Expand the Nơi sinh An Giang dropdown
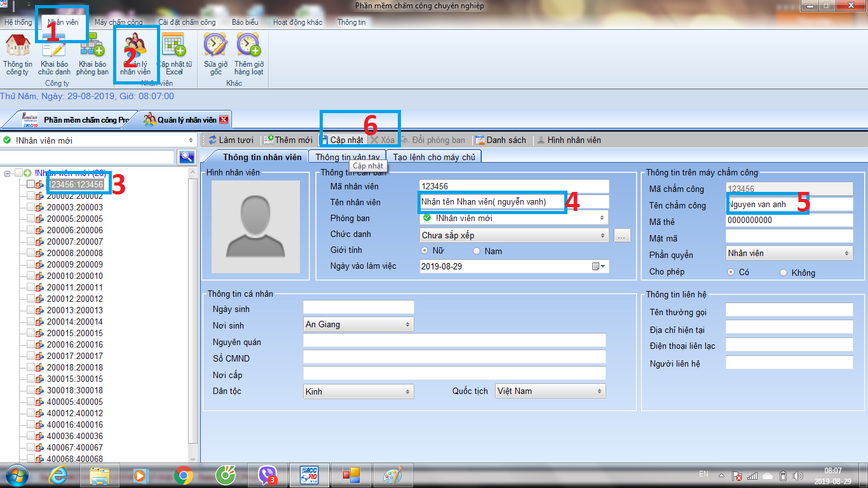Viewport: 868px width, 488px height. 358,325
